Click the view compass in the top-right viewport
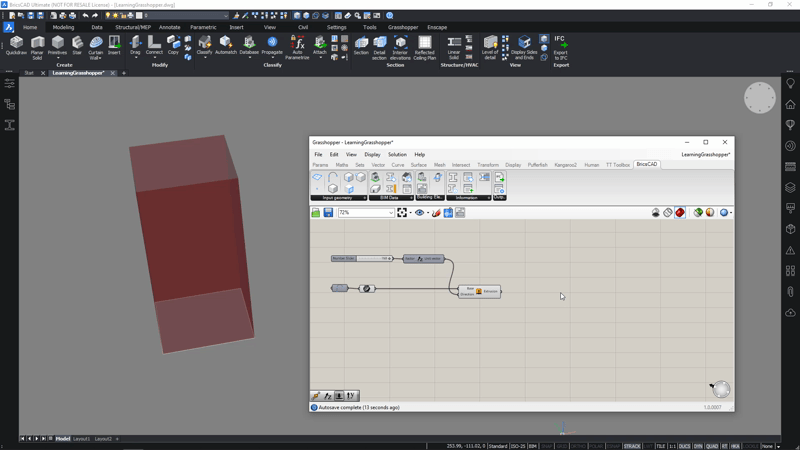The image size is (800, 450). point(759,98)
